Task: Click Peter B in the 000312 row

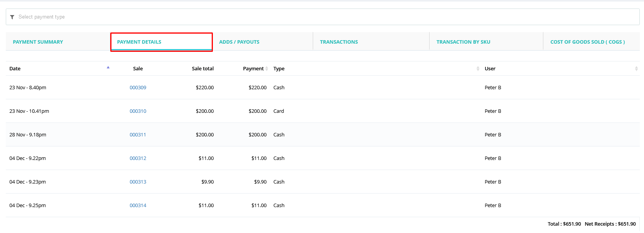Action: coord(493,158)
